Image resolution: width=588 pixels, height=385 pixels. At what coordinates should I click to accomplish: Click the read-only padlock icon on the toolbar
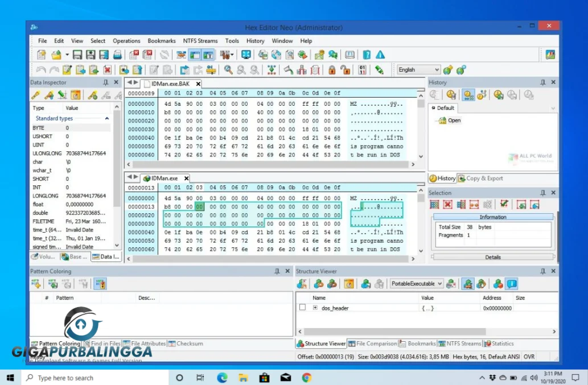pyautogui.click(x=331, y=69)
